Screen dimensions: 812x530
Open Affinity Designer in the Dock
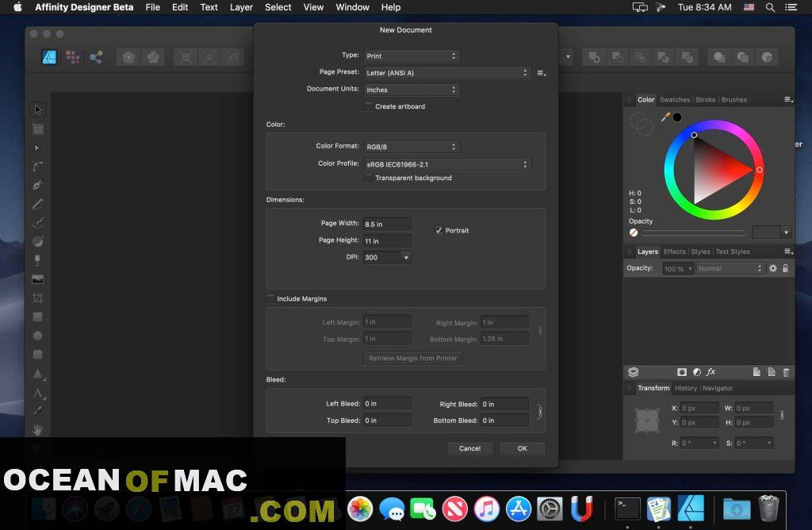click(691, 509)
